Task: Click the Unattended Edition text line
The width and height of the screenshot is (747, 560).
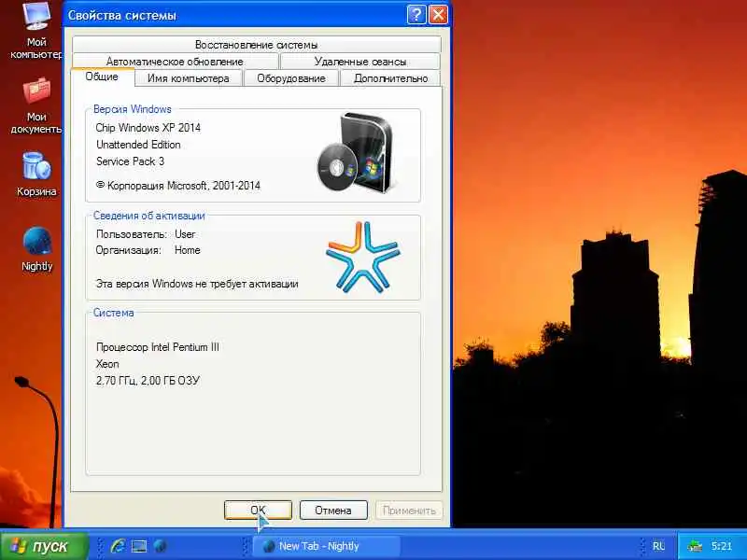Action: point(138,145)
